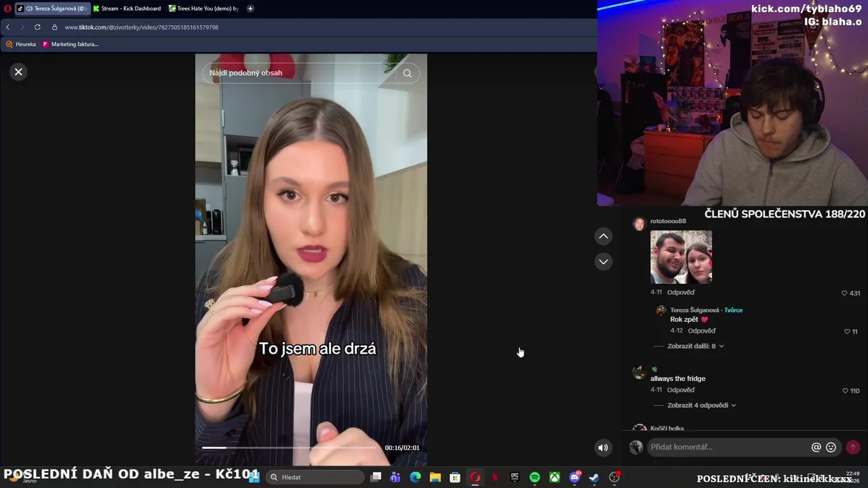Close the TikTok video viewer with X

pyautogui.click(x=18, y=72)
